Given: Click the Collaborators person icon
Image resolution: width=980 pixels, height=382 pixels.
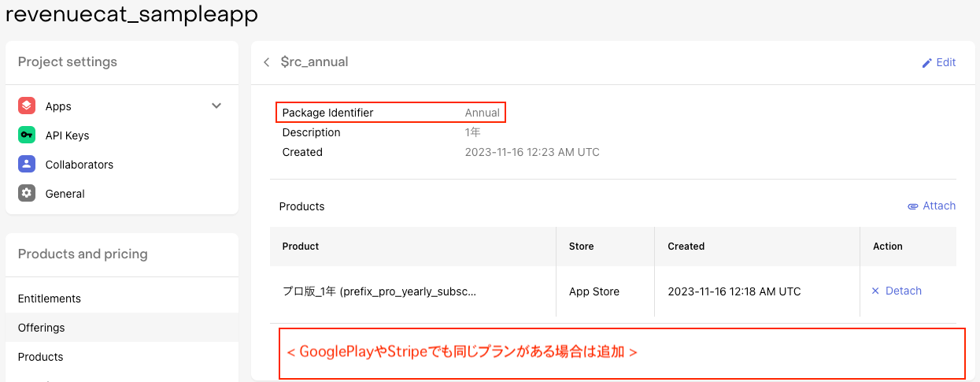Looking at the screenshot, I should (27, 164).
